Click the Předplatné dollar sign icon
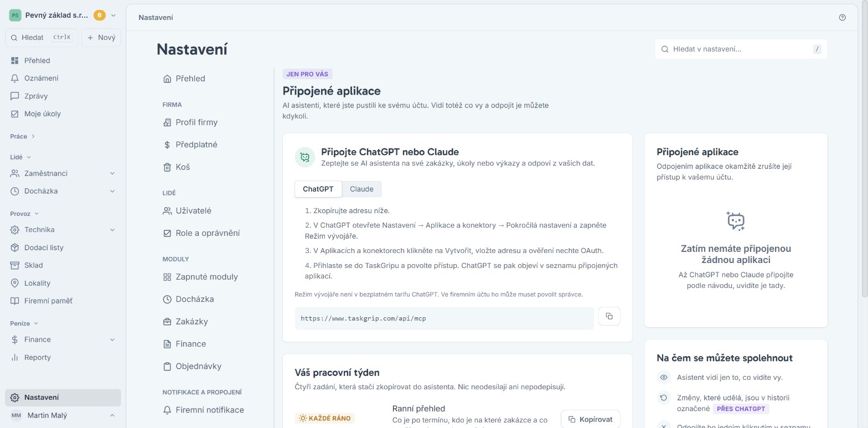Image resolution: width=868 pixels, height=428 pixels. point(167,145)
